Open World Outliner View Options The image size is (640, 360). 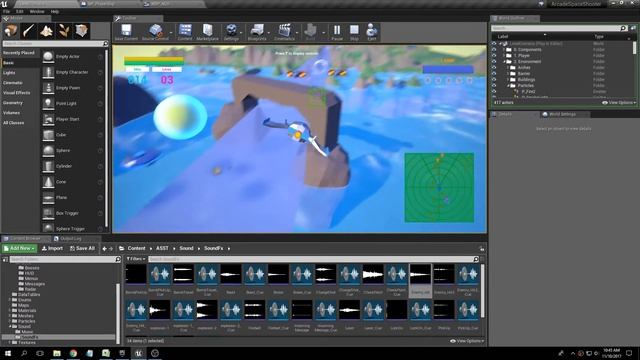[x=619, y=103]
